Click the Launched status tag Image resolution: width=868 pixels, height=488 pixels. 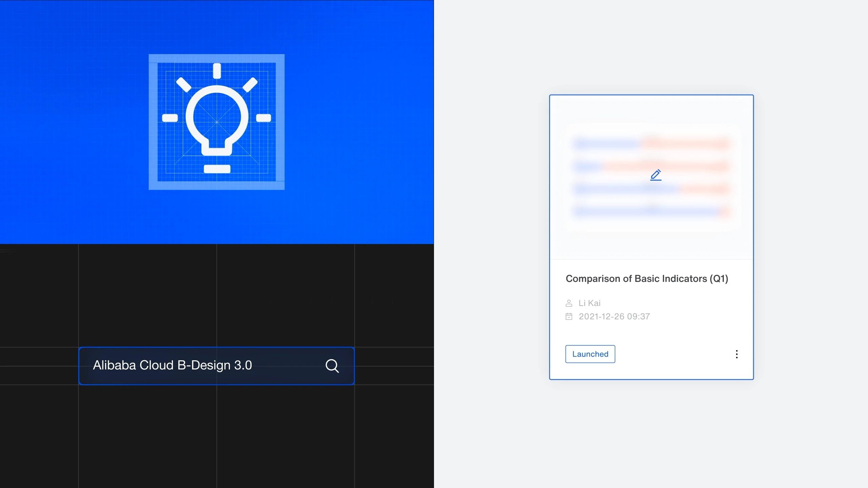590,354
